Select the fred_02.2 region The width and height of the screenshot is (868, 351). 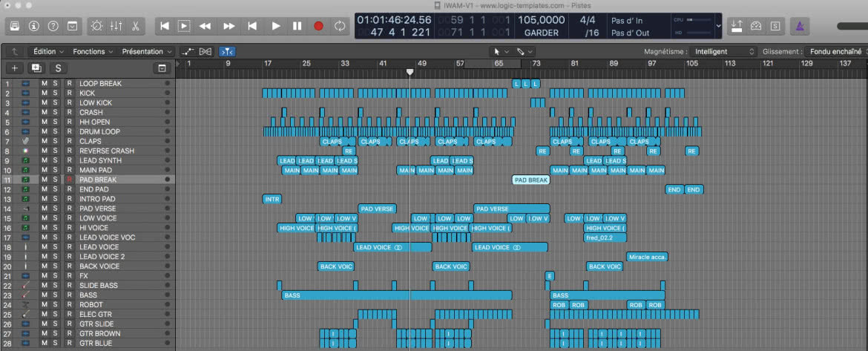605,237
